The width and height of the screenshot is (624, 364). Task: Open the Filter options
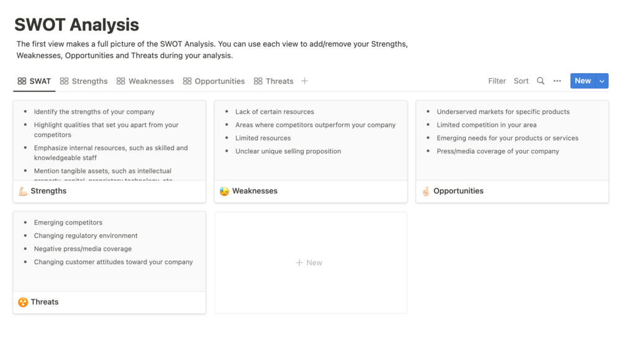(x=497, y=81)
